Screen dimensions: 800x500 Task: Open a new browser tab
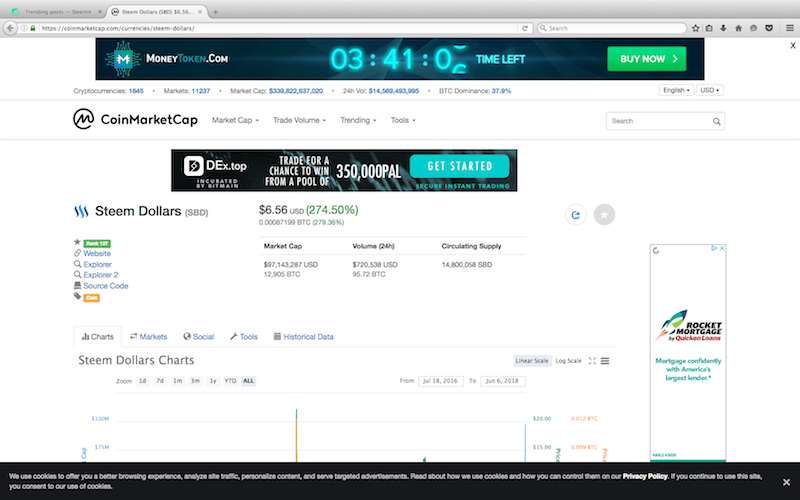click(215, 12)
